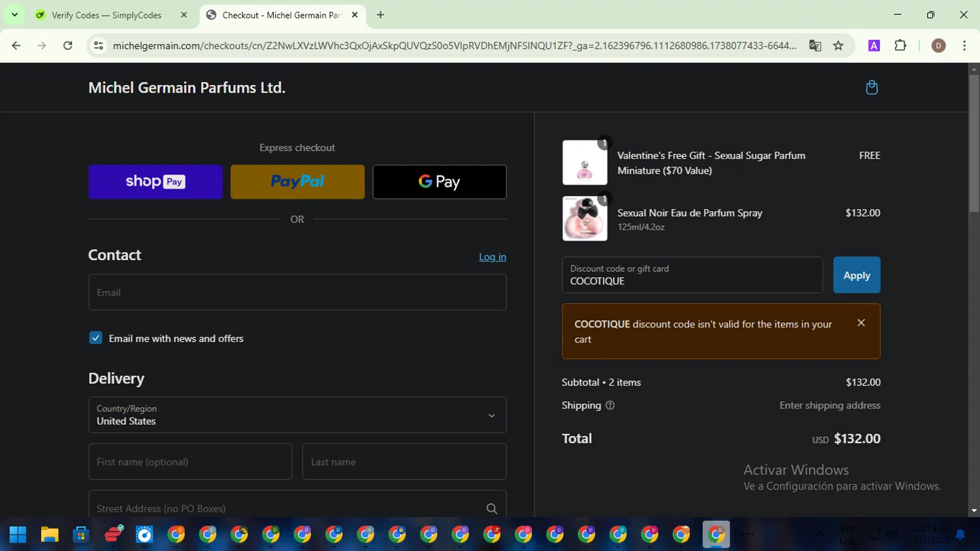Image resolution: width=980 pixels, height=551 pixels.
Task: Open Microsoft Store from taskbar
Action: 81,535
